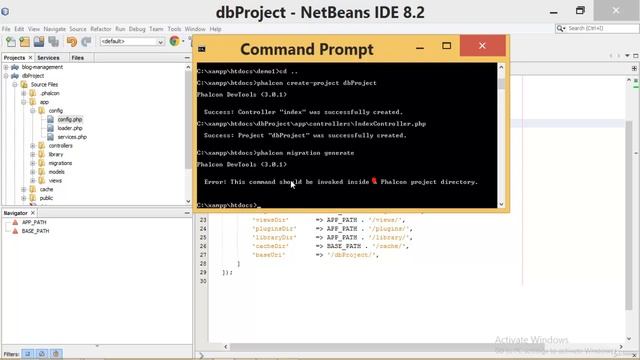640x360 pixels.
Task: Open the Debug menu
Action: tap(137, 29)
